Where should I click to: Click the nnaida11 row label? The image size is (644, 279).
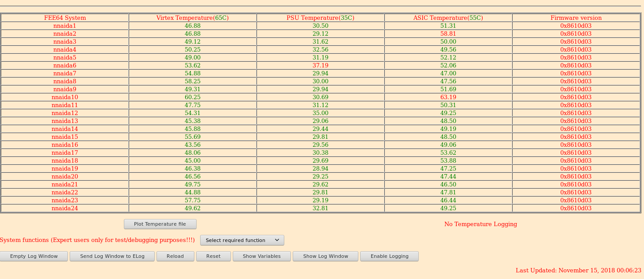click(65, 105)
